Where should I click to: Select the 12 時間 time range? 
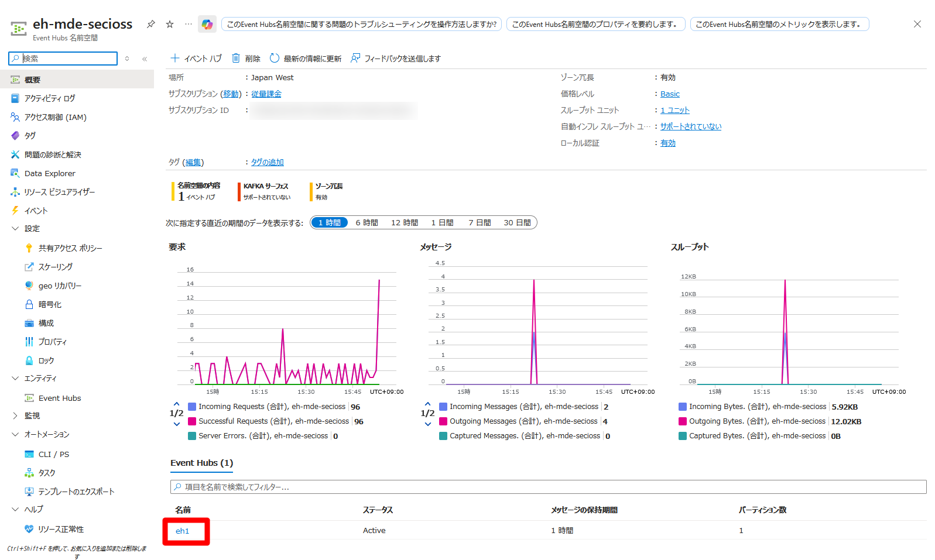click(x=405, y=222)
